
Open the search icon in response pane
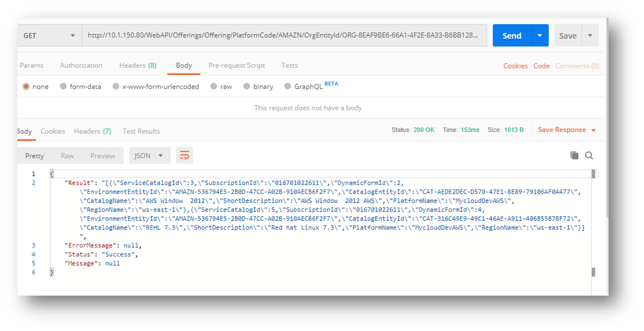tap(589, 156)
